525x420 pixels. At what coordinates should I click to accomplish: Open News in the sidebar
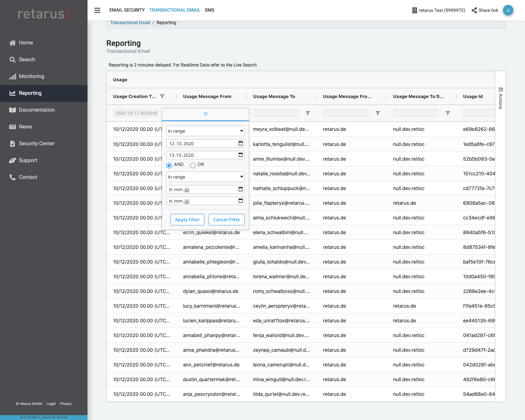click(x=44, y=127)
